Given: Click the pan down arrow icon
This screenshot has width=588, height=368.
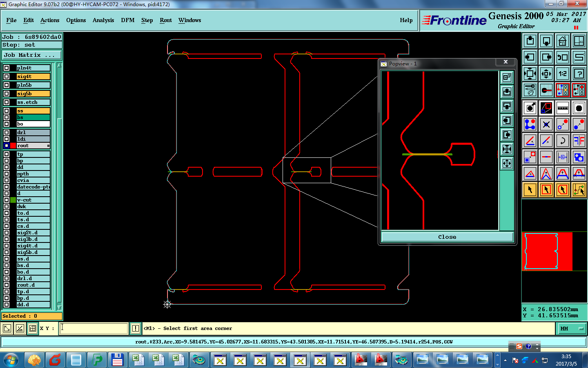Looking at the screenshot, I should tap(546, 41).
